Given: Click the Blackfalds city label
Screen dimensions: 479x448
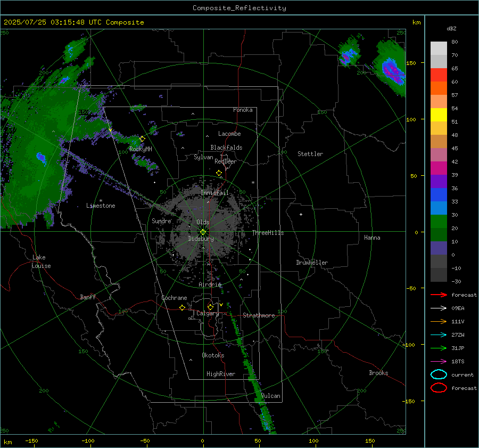Looking at the screenshot, I should coord(226,148).
